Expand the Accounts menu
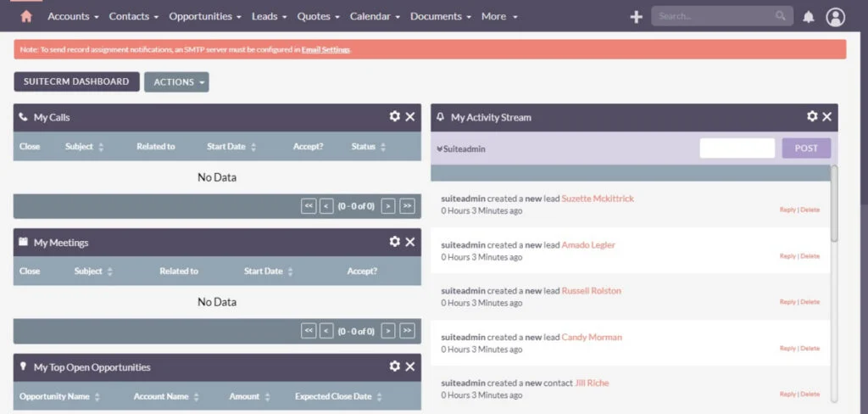The image size is (868, 414). click(73, 17)
